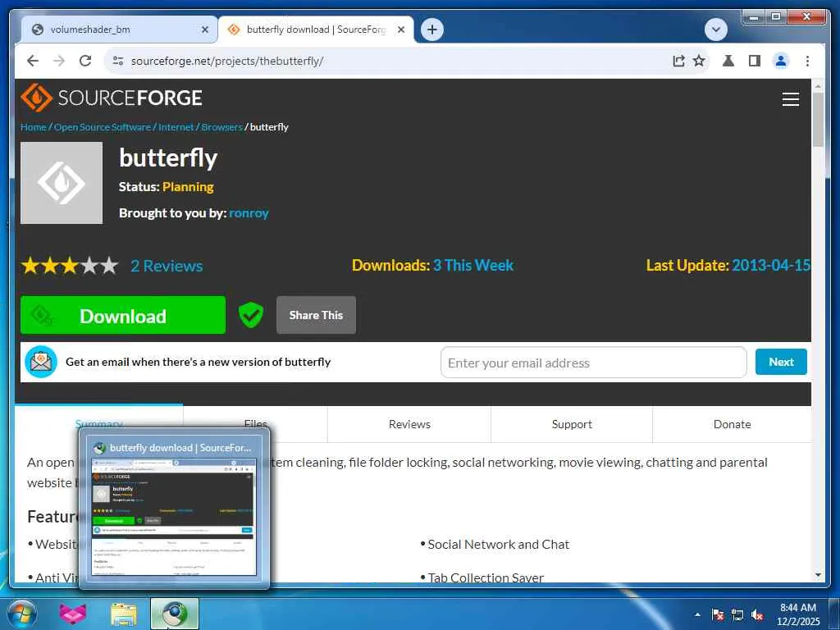Open the Action Center flag icon
Screen dimensions: 840x630
(x=718, y=615)
